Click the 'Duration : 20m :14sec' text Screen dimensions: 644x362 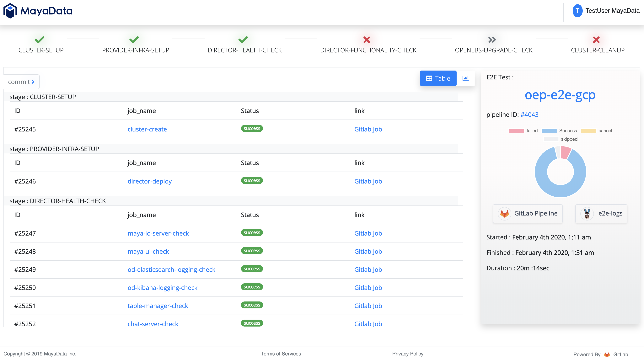click(518, 268)
